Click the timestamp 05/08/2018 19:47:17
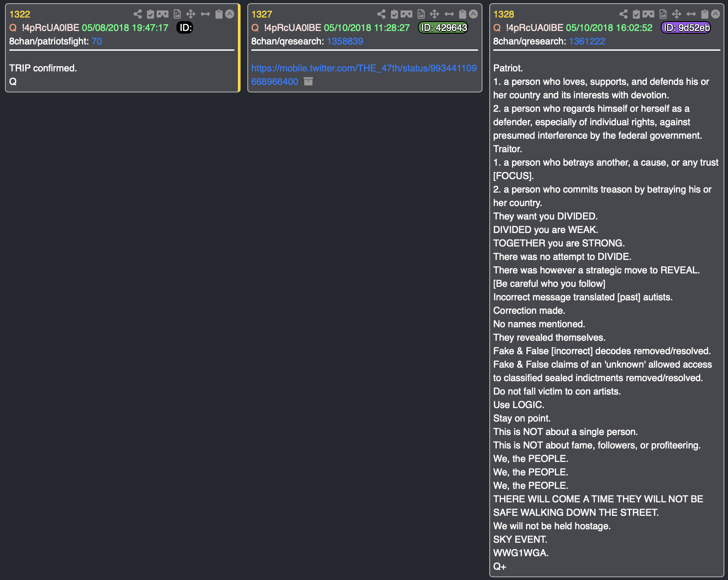 click(125, 28)
